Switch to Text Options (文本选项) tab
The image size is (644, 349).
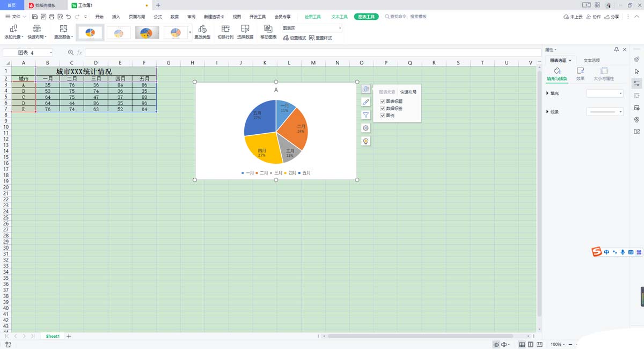click(592, 60)
